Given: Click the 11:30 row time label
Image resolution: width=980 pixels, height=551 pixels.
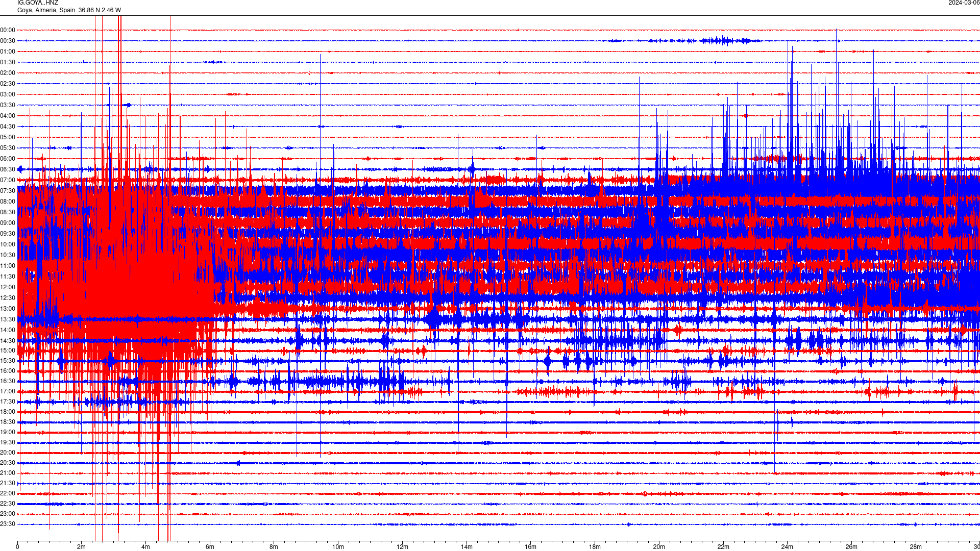Looking at the screenshot, I should point(8,277).
